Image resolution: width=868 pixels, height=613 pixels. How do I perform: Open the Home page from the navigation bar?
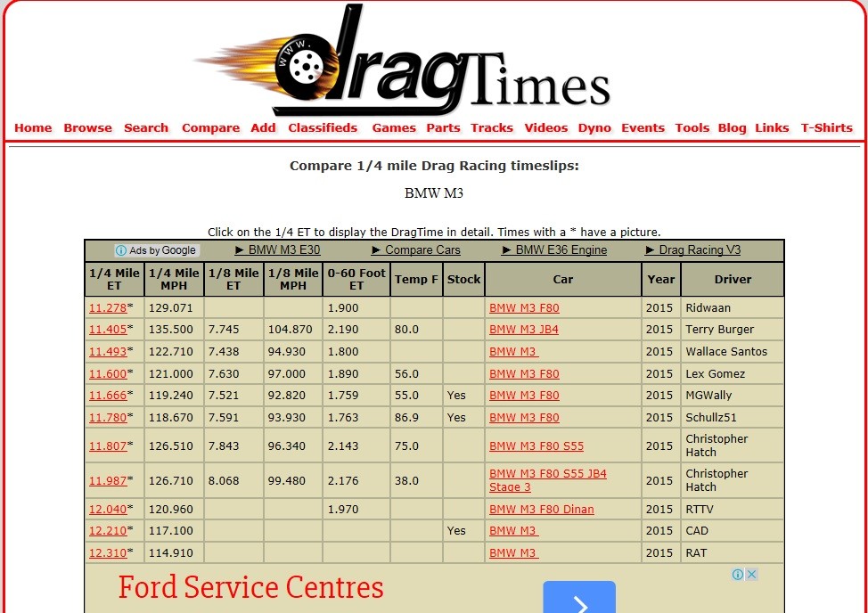(x=32, y=127)
